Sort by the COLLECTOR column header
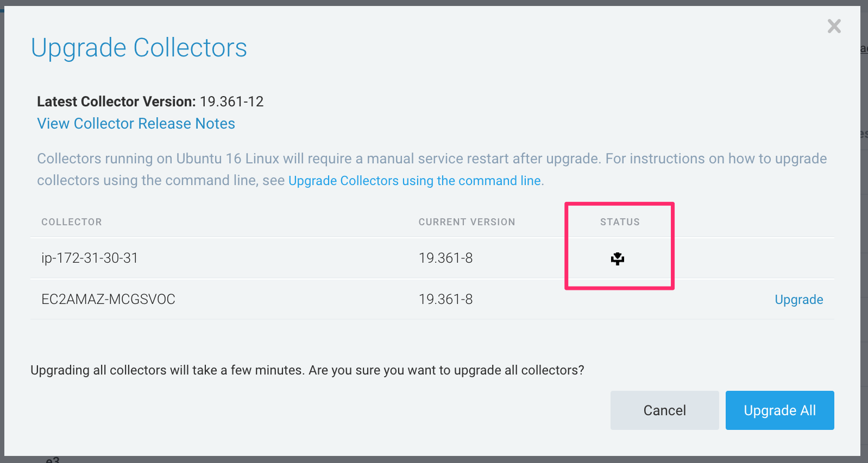The image size is (868, 463). pyautogui.click(x=71, y=221)
